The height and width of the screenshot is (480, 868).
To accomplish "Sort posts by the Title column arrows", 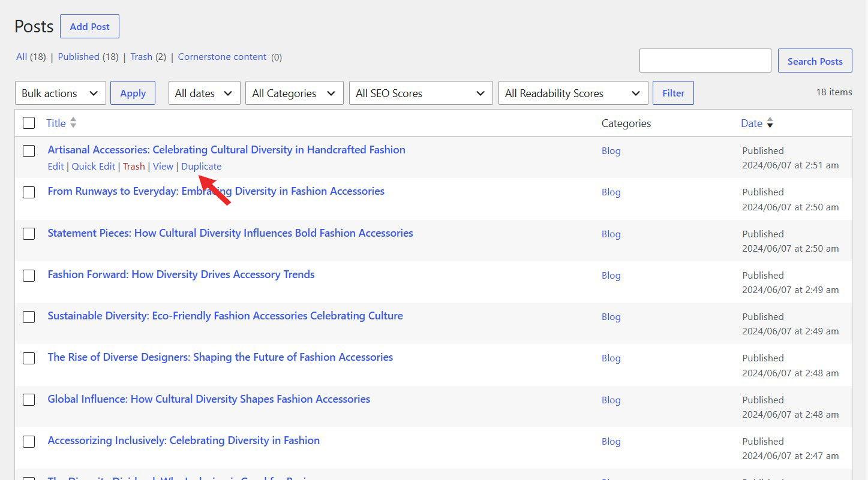I will 73,123.
